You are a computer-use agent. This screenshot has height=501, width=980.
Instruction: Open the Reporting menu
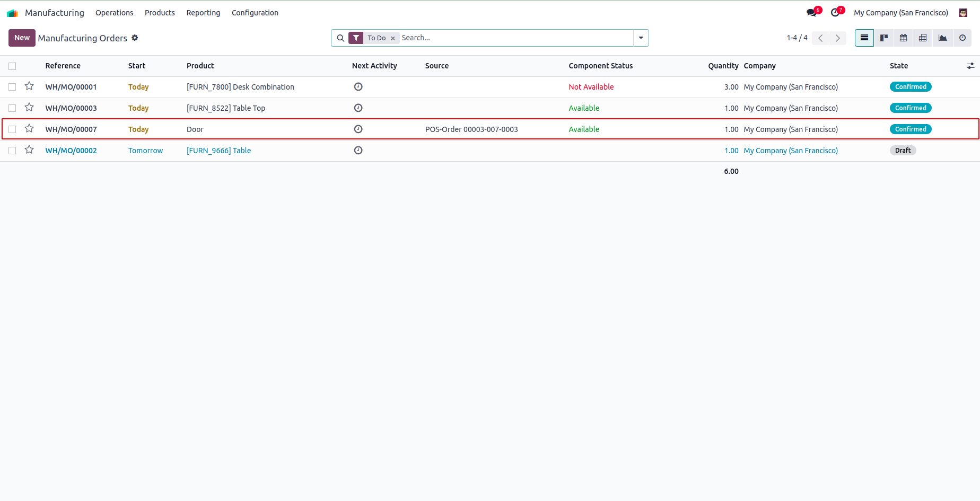click(x=203, y=13)
